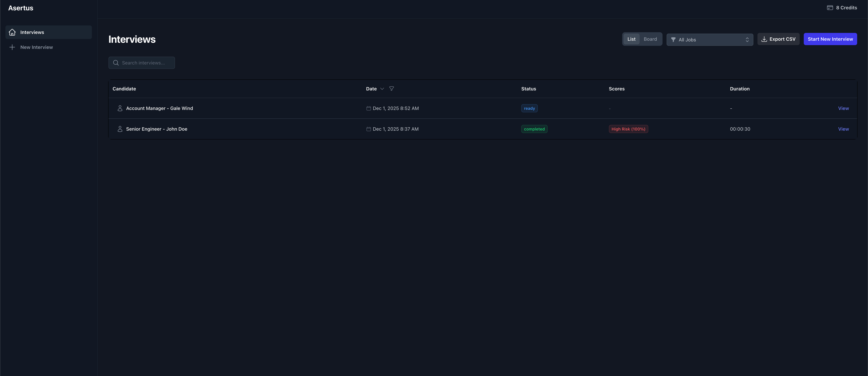Click the High Risk (100%) score badge

pos(628,129)
